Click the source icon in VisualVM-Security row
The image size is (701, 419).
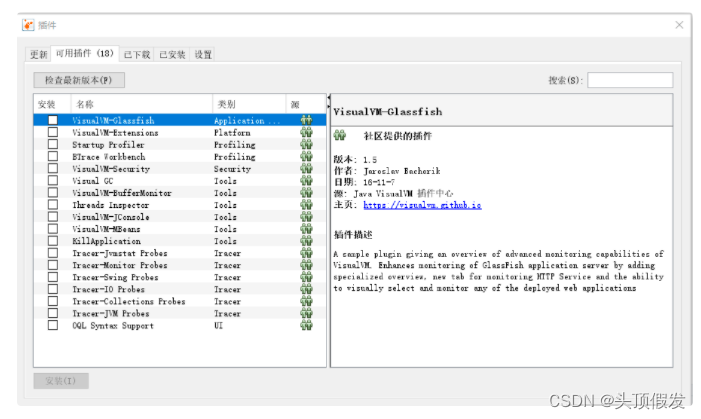[x=306, y=169]
